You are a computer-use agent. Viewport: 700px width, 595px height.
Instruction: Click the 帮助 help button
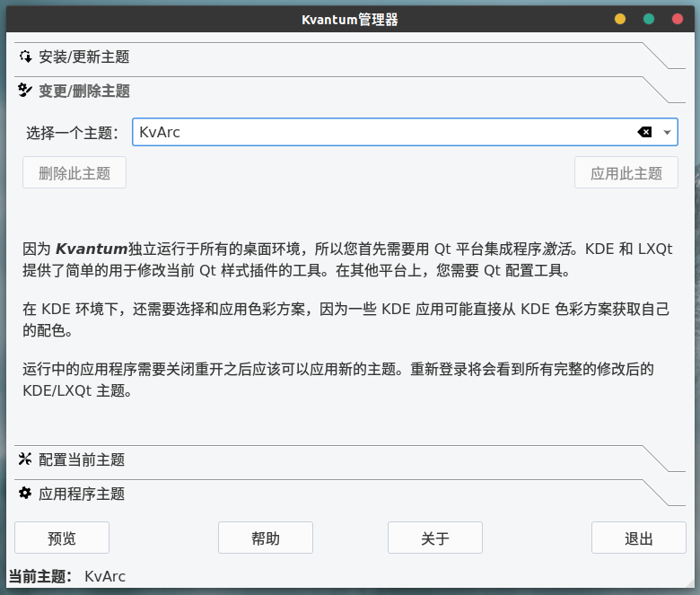coord(266,538)
